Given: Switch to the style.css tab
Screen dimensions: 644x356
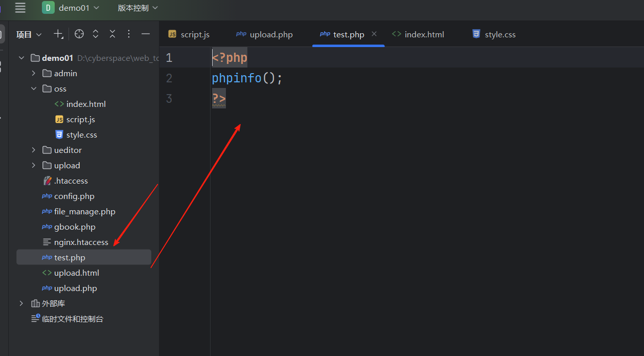Looking at the screenshot, I should coord(494,34).
